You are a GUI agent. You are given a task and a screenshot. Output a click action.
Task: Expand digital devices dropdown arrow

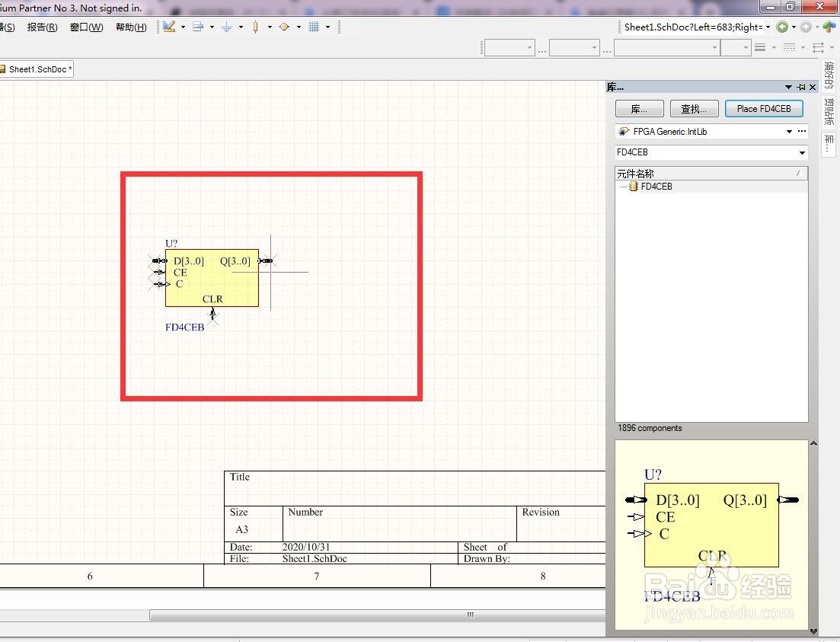[x=270, y=27]
